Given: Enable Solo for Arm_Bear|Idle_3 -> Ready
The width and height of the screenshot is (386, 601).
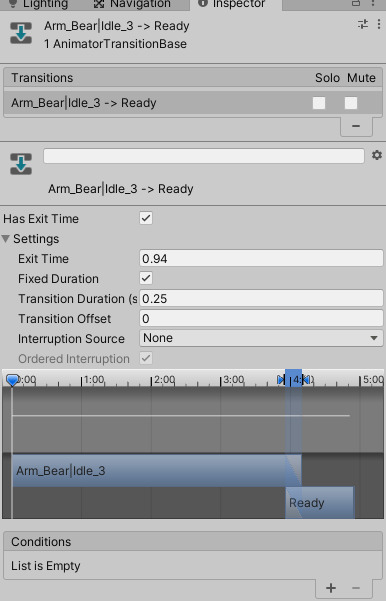Looking at the screenshot, I should pos(319,103).
